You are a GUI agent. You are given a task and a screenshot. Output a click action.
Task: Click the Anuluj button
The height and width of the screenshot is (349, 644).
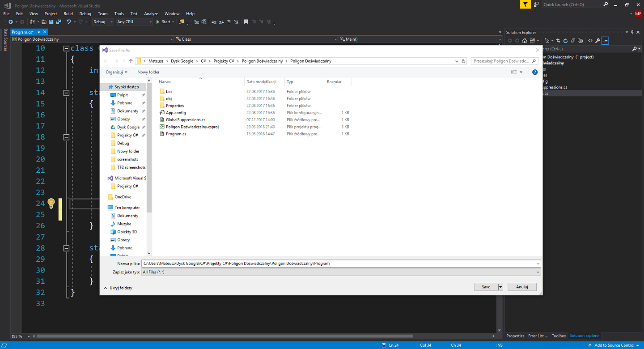coord(521,286)
